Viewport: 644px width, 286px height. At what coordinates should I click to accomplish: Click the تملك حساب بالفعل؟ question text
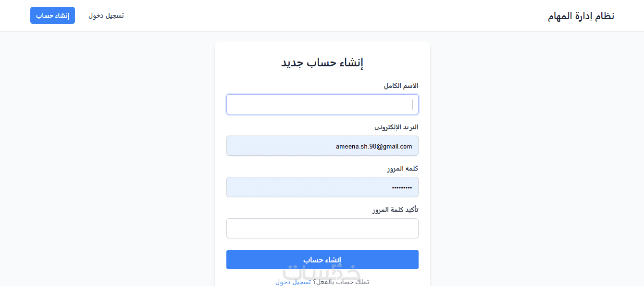341,282
